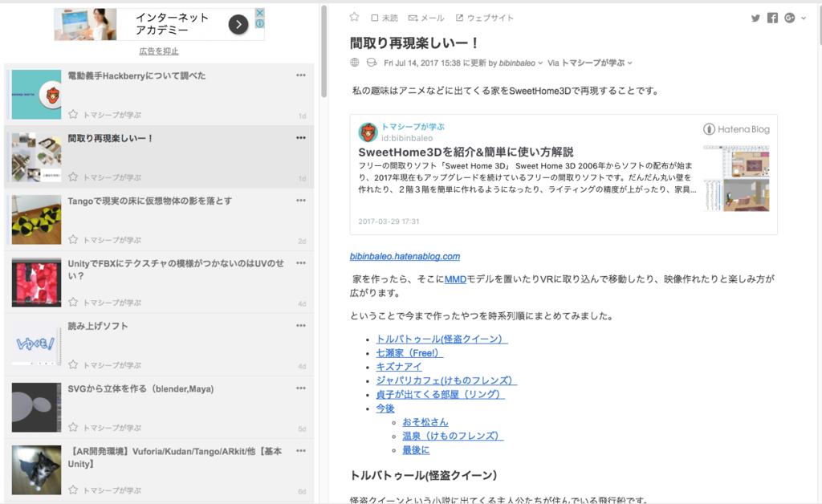Open more options for SVGから立体を作る entry
The image size is (822, 504).
pyautogui.click(x=301, y=388)
